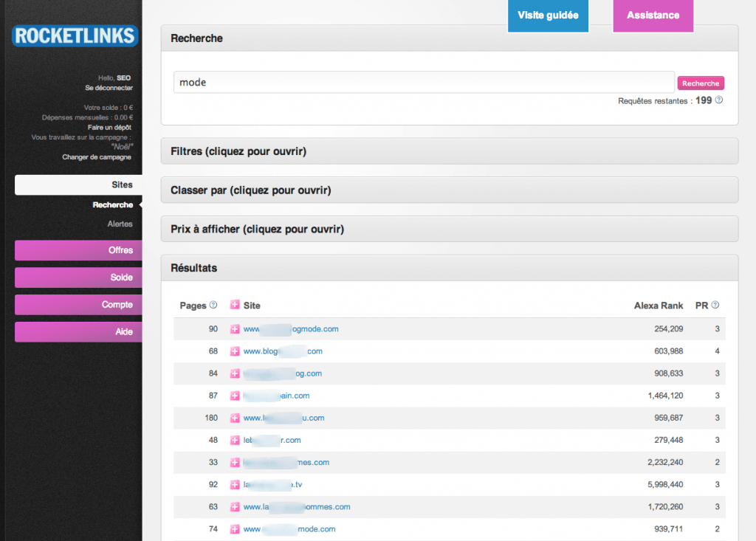Click the Se déconnecter link
Viewport: 756px width, 541px height.
109,88
